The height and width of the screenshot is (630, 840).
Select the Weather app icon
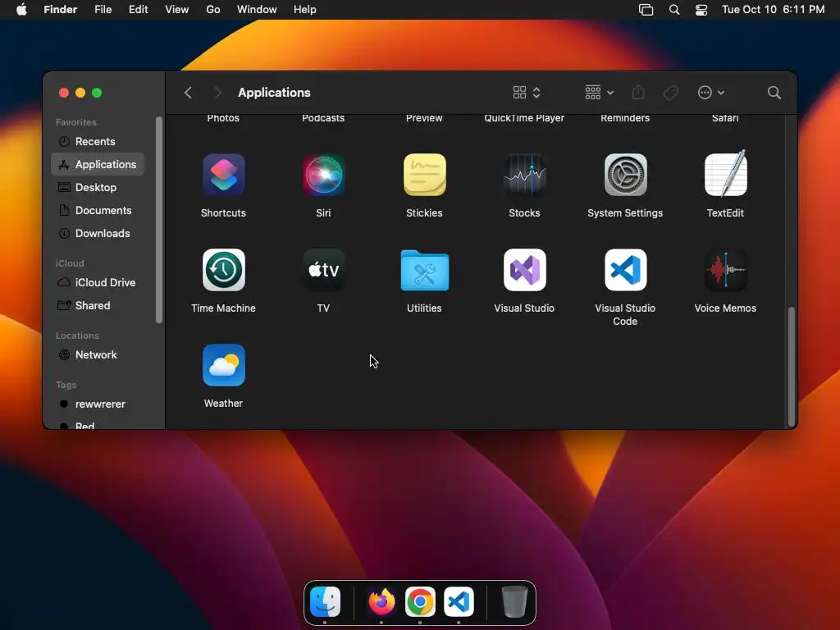coord(223,365)
